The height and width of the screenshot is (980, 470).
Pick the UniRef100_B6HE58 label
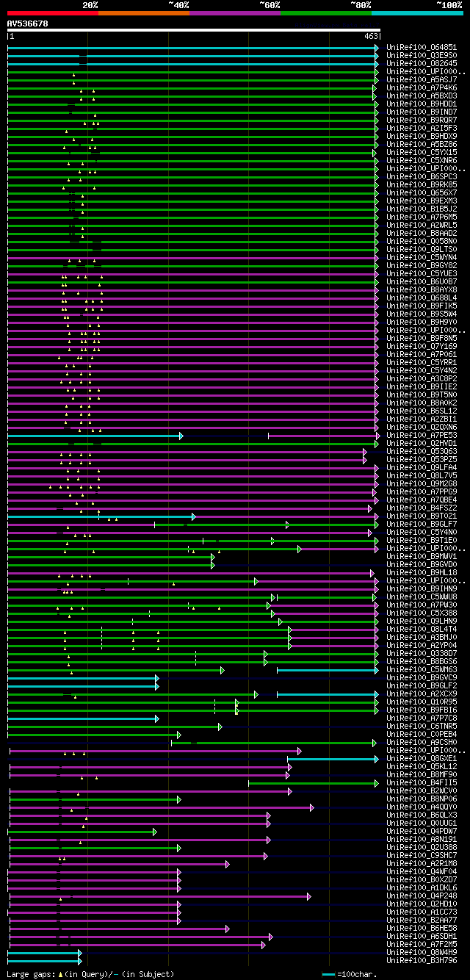tap(422, 928)
